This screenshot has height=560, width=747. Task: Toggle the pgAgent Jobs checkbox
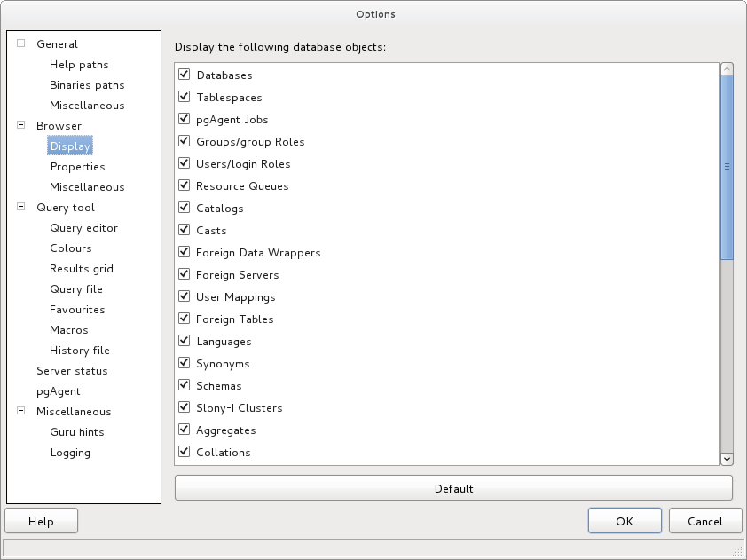point(185,119)
